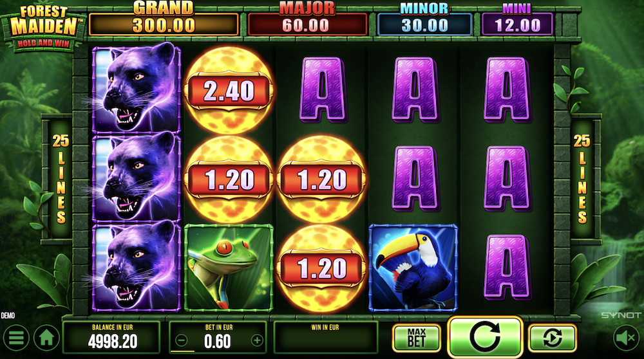Click the left 25 Lines indicator
This screenshot has width=644, height=359.
pos(61,178)
